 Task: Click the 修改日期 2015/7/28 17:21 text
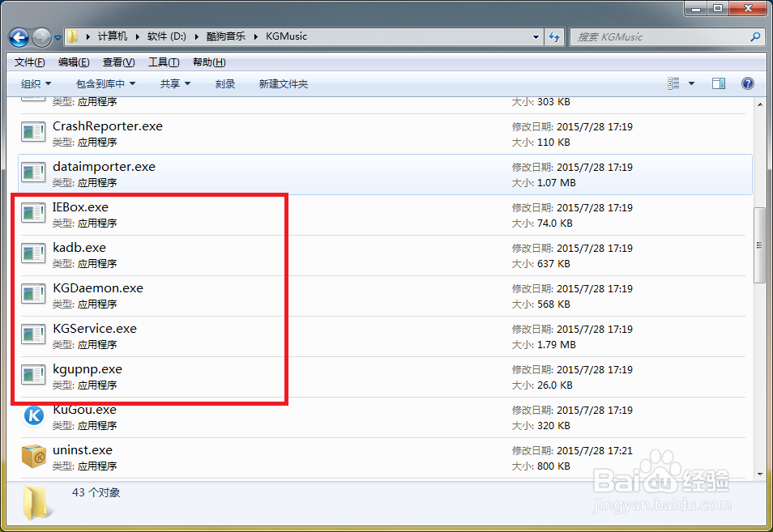point(572,451)
